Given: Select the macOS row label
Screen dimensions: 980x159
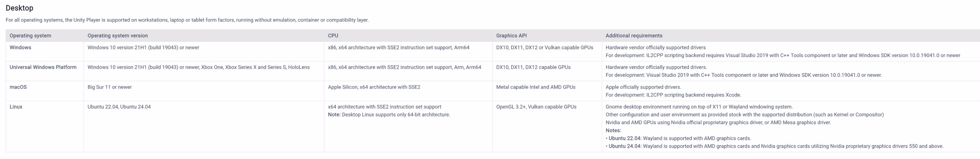Looking at the screenshot, I should [x=18, y=87].
